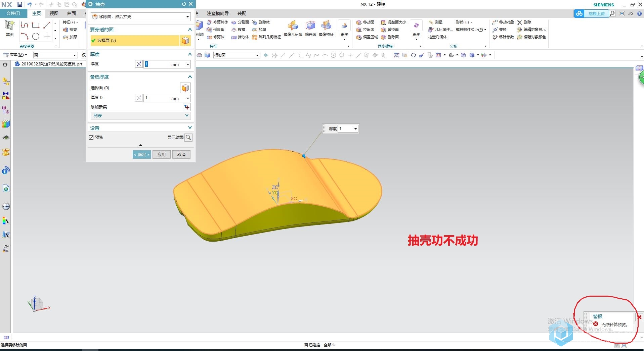644x351 pixels.
Task: Toggle the 预览 preview checkbox
Action: click(91, 138)
